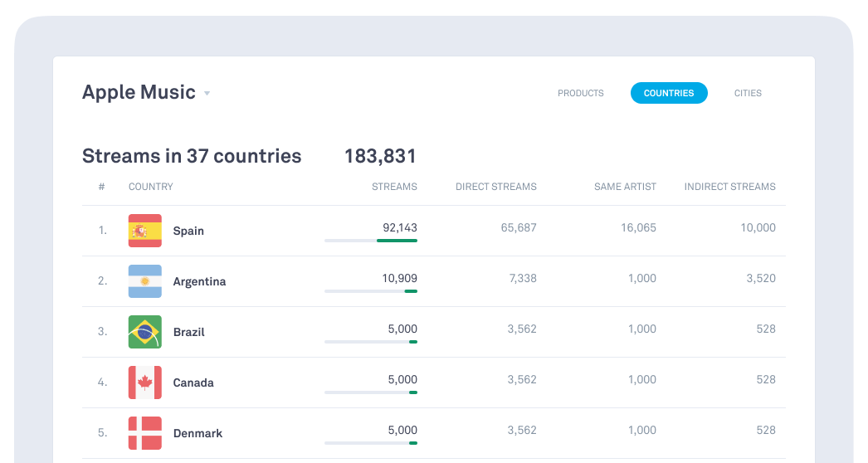Click Spain's streams progress bar
This screenshot has width=868, height=463.
pos(371,241)
